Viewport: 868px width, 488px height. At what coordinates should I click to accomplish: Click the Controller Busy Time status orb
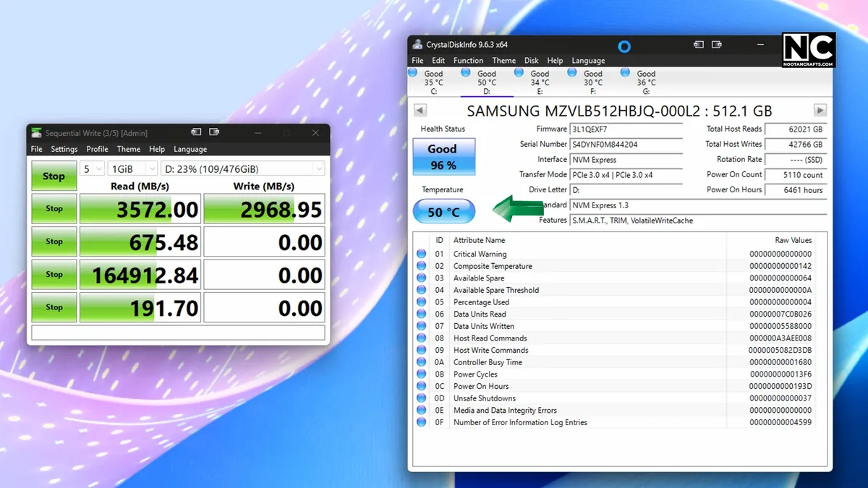pos(422,362)
